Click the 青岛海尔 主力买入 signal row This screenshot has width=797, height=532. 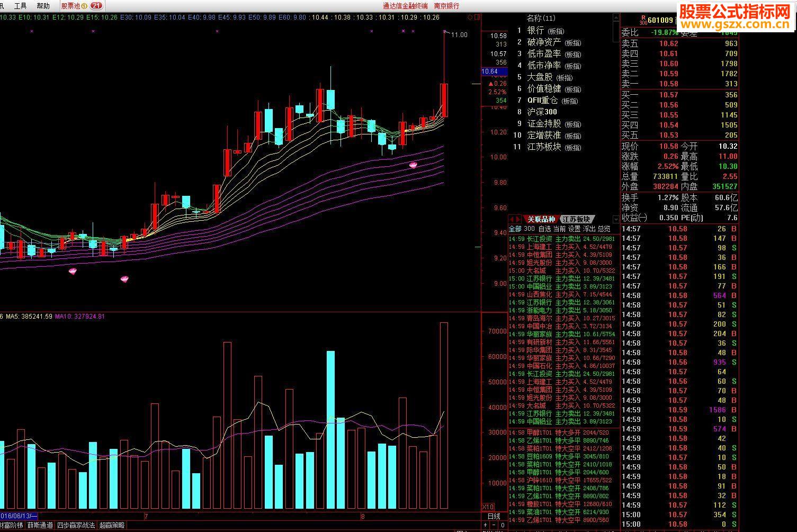[x=562, y=318]
